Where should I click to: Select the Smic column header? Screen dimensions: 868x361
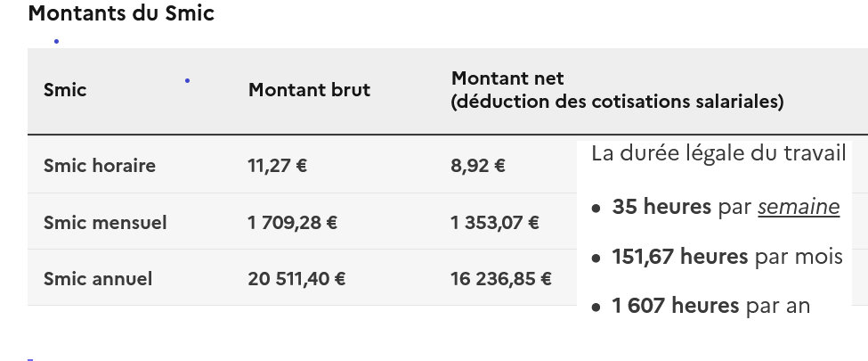65,90
